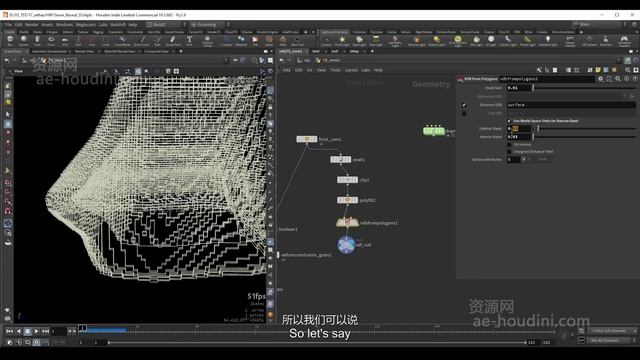Open the viewport View menu dropdown

coord(18,71)
